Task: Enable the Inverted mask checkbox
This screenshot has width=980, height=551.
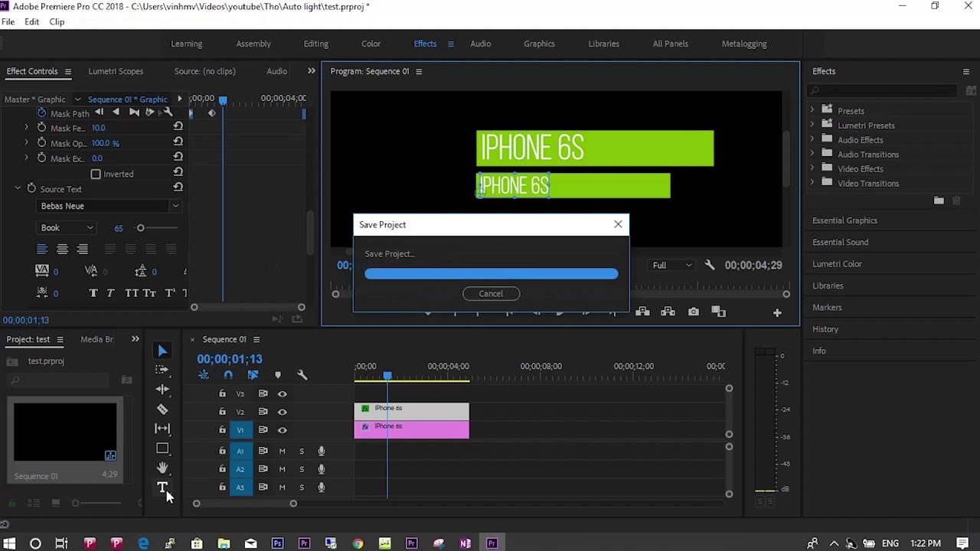Action: pyautogui.click(x=96, y=174)
